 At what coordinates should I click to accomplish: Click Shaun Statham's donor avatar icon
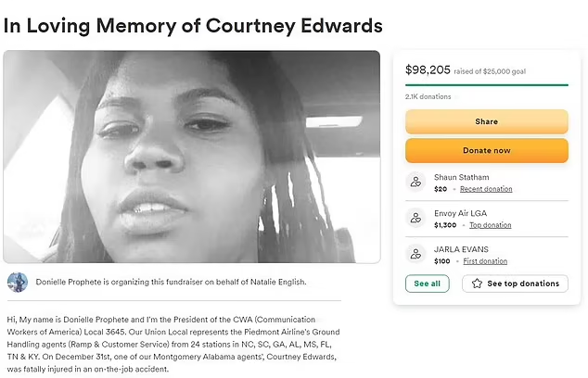point(416,183)
